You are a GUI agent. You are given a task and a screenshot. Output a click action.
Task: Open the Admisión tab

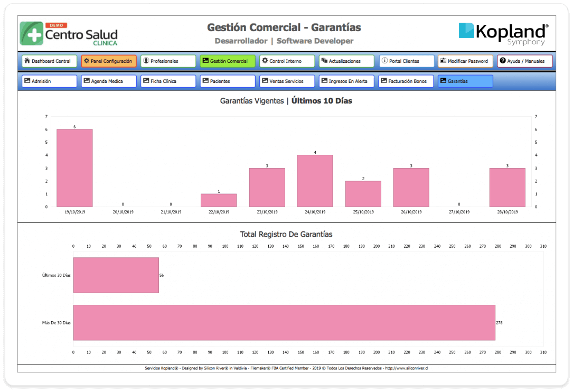(x=49, y=81)
